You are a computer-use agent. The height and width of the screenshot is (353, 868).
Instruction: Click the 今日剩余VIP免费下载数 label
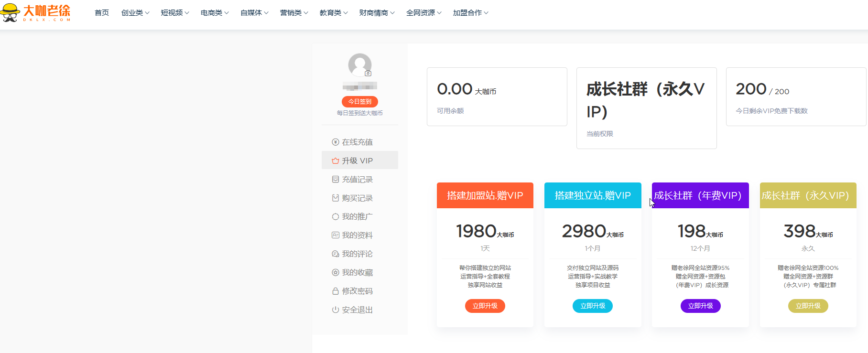[x=771, y=111]
